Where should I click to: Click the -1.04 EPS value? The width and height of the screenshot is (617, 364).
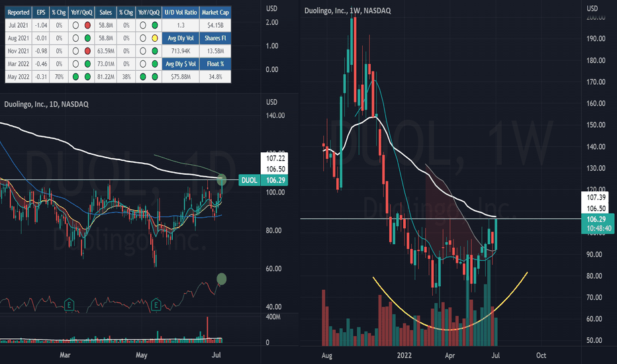(41, 25)
